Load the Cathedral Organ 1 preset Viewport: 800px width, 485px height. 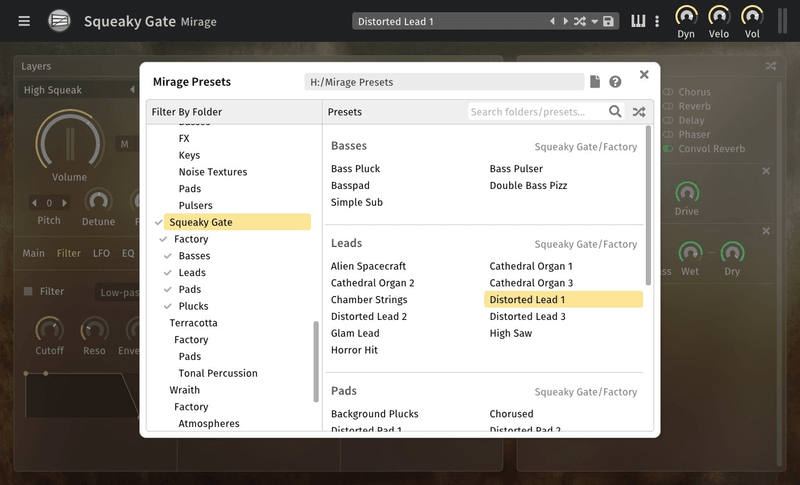tap(530, 266)
